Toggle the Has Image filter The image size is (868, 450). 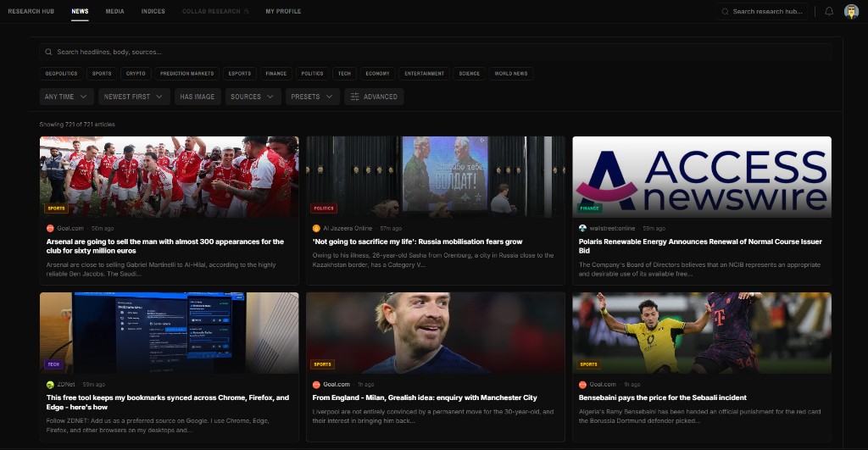pyautogui.click(x=198, y=97)
